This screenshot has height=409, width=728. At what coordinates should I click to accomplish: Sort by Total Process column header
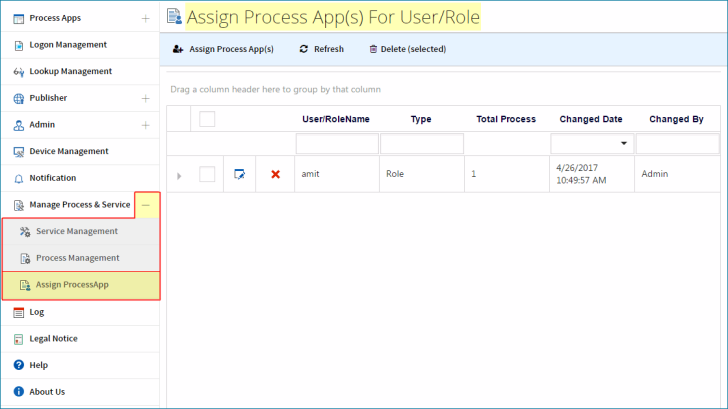[506, 119]
